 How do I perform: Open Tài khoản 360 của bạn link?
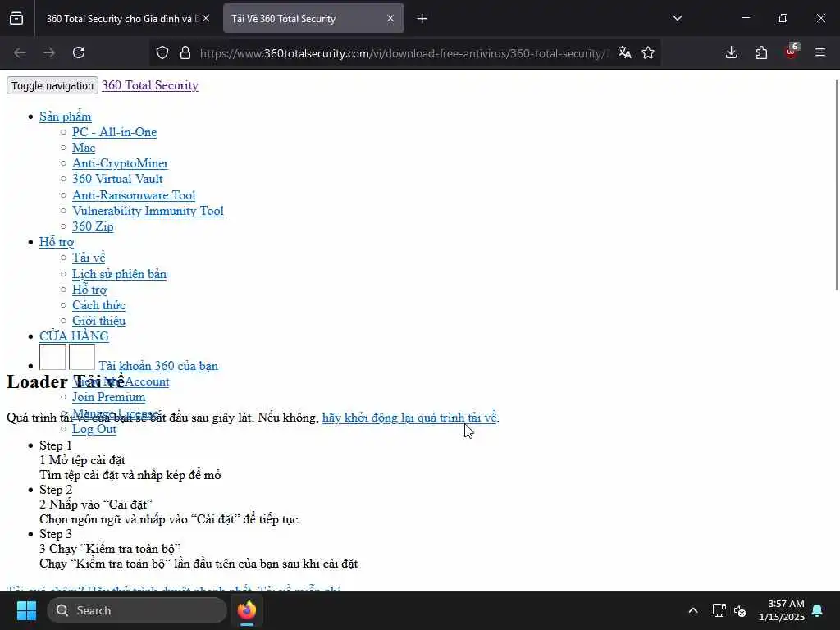pyautogui.click(x=158, y=366)
